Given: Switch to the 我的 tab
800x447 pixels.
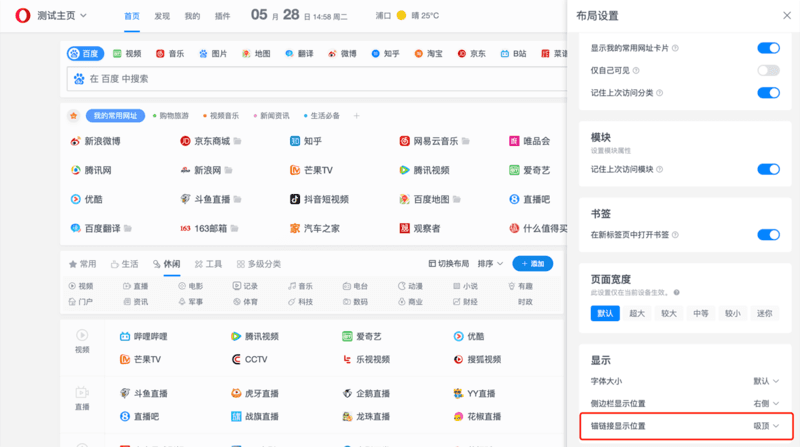Looking at the screenshot, I should 192,16.
